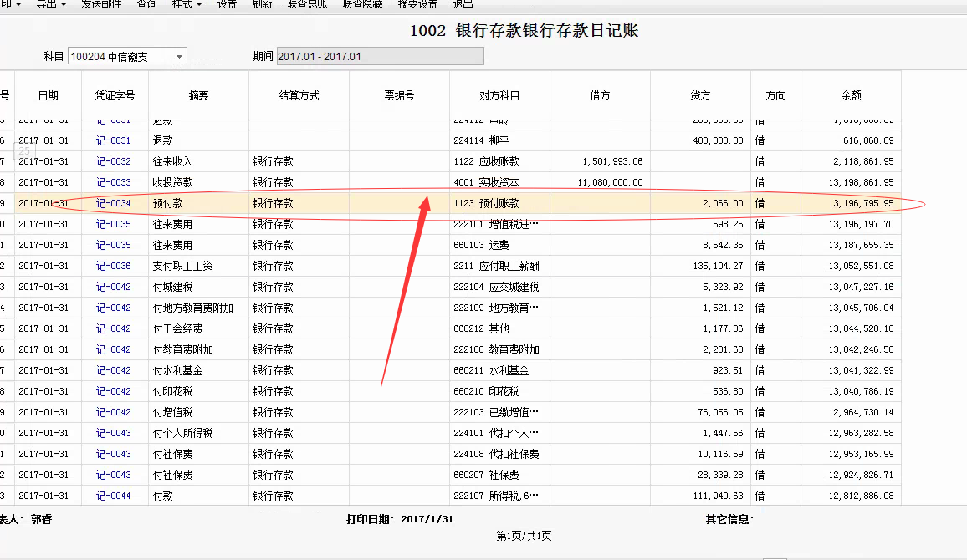The height and width of the screenshot is (560, 967).
Task: Click the 对方科目 column header
Action: (499, 95)
